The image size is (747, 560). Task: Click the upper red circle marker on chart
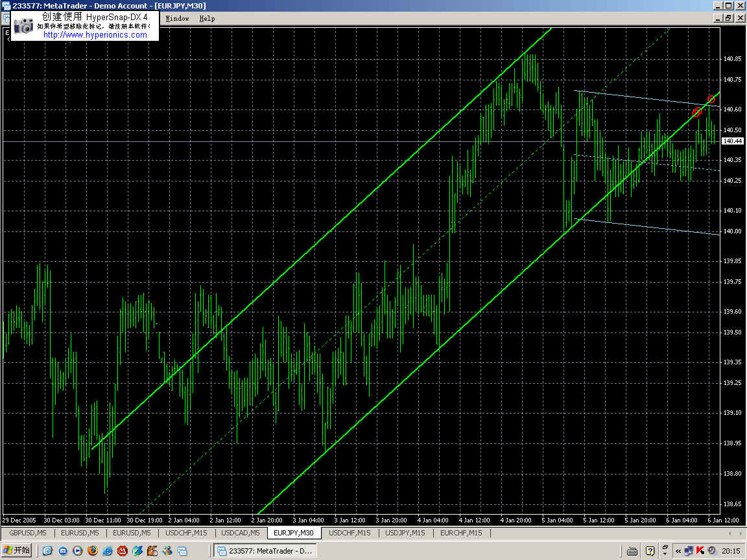point(711,99)
